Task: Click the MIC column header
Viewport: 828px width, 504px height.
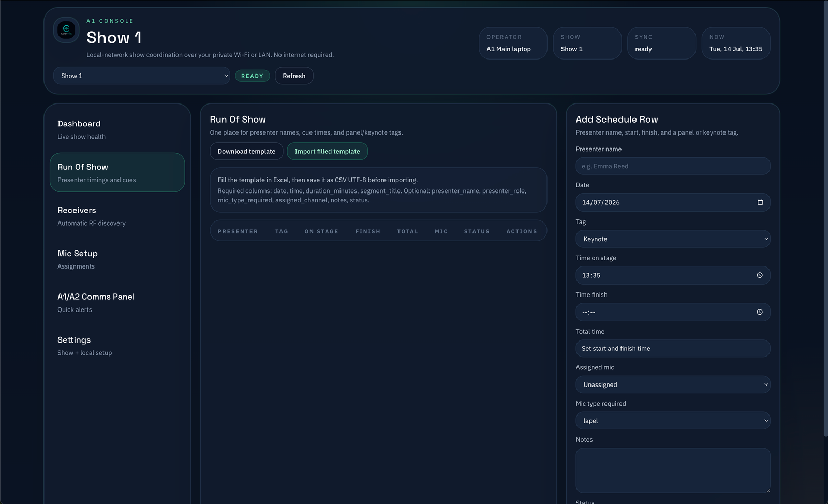Action: (x=441, y=231)
